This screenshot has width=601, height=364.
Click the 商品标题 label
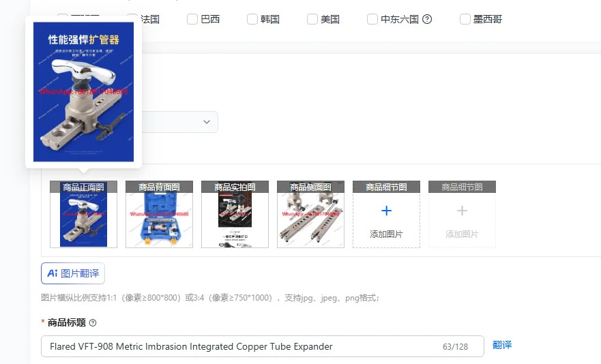point(67,322)
